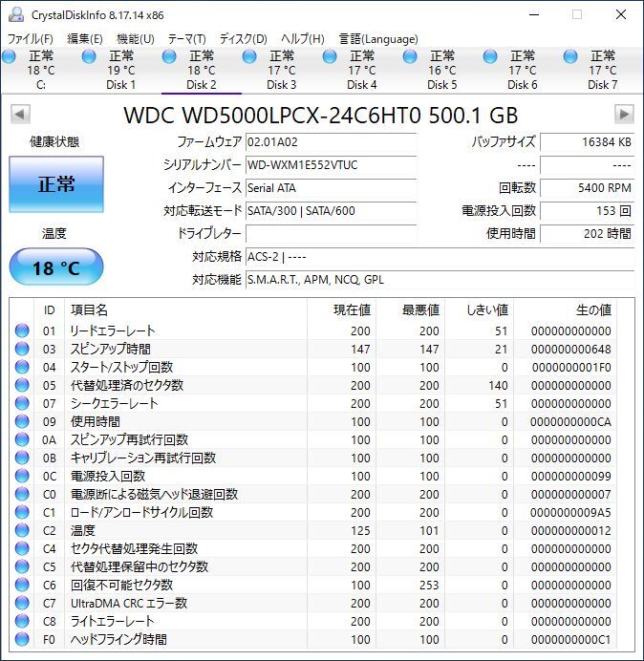644x661 pixels.
Task: Click the status icon for row 03 スピンアップ時間
Action: click(22, 349)
